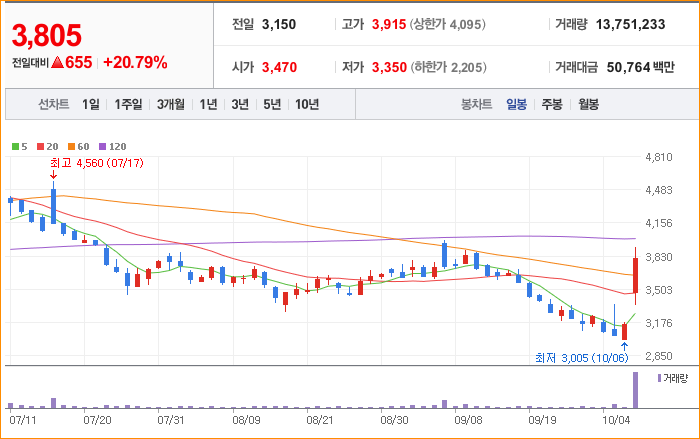700x439 pixels.
Task: Click the 거래대금 value 50,764 백만
Action: pyautogui.click(x=641, y=67)
